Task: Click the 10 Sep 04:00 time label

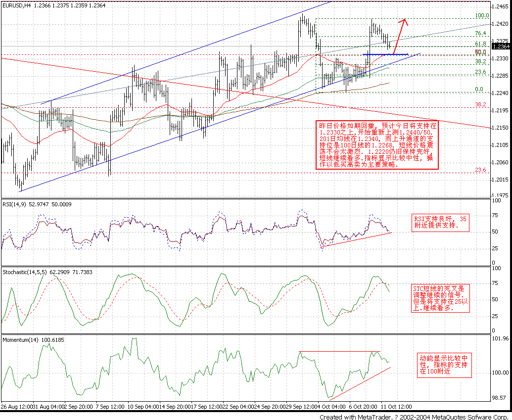Action: point(142,407)
